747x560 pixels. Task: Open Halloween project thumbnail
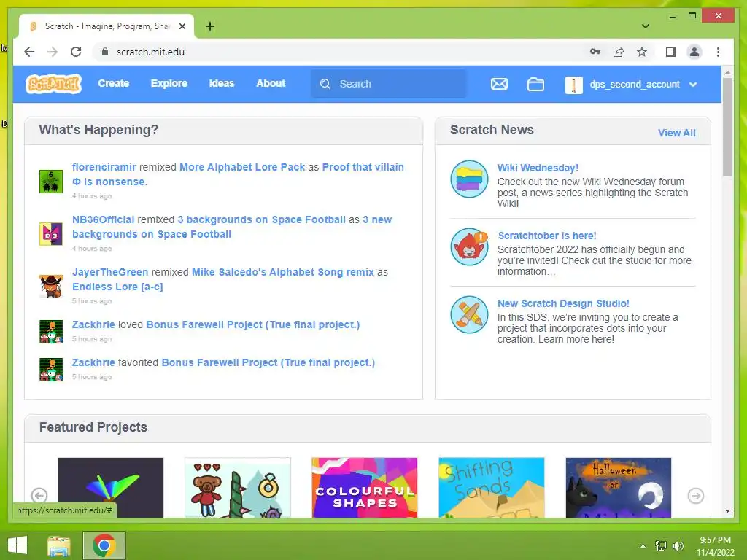point(619,488)
